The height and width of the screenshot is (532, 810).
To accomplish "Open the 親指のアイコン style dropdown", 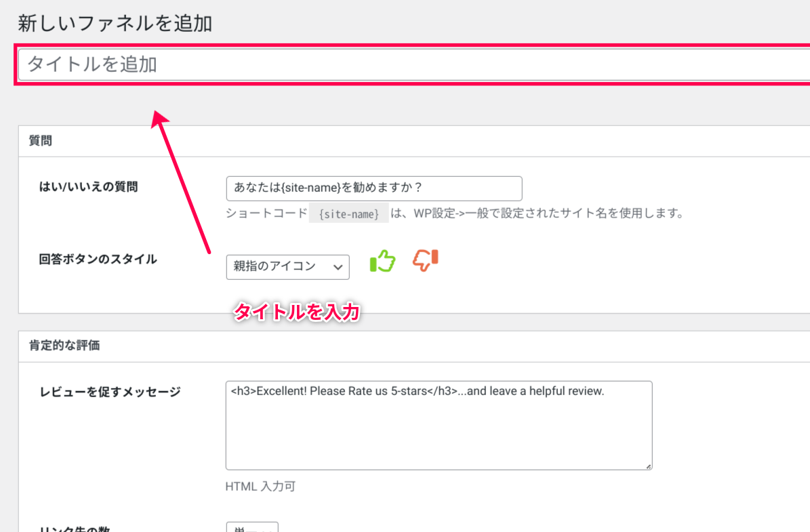I will (287, 266).
